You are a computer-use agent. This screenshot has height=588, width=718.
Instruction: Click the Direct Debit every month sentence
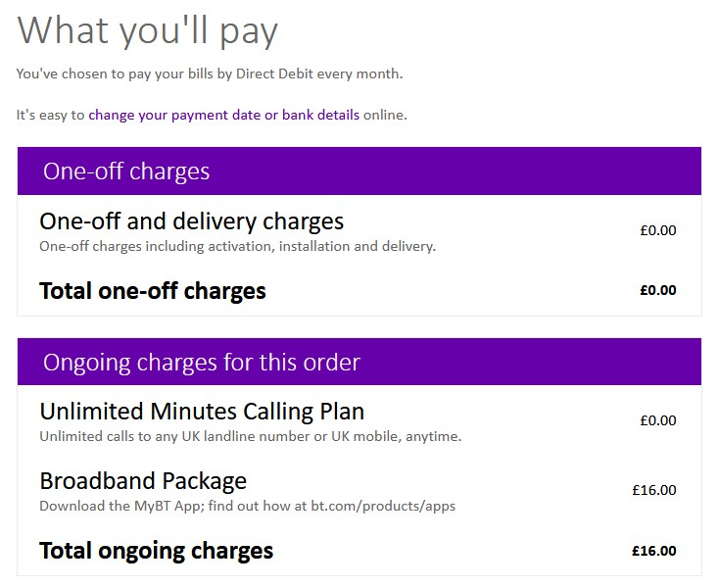tap(210, 73)
